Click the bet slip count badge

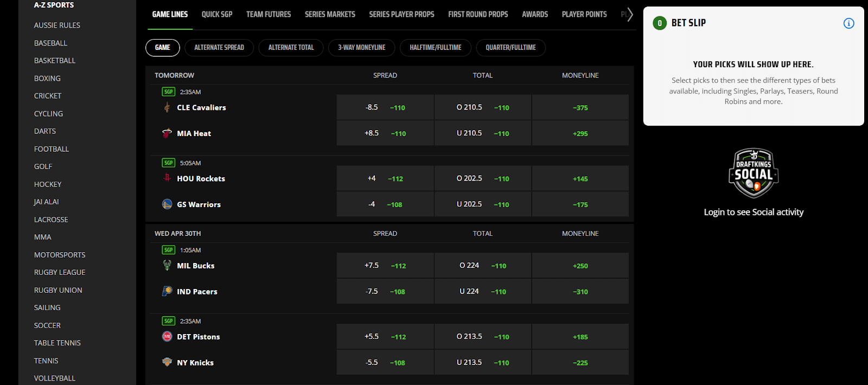tap(660, 23)
